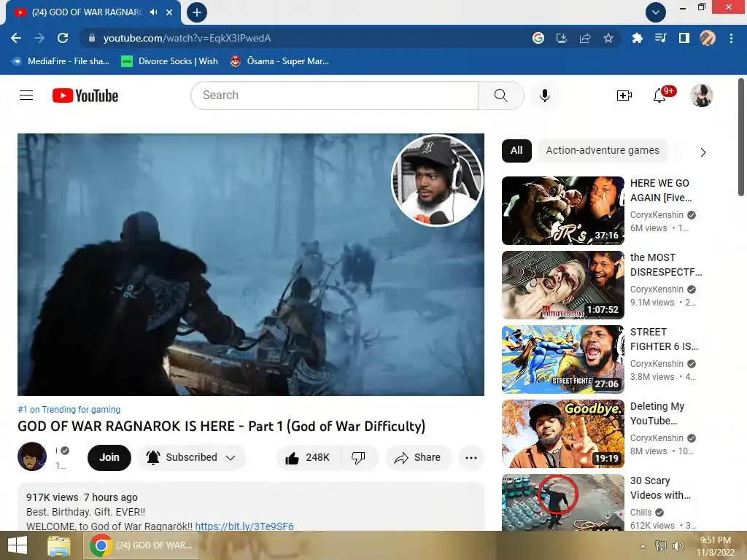Open the Chrome extensions puzzle icon
The height and width of the screenshot is (560, 747).
(x=637, y=38)
